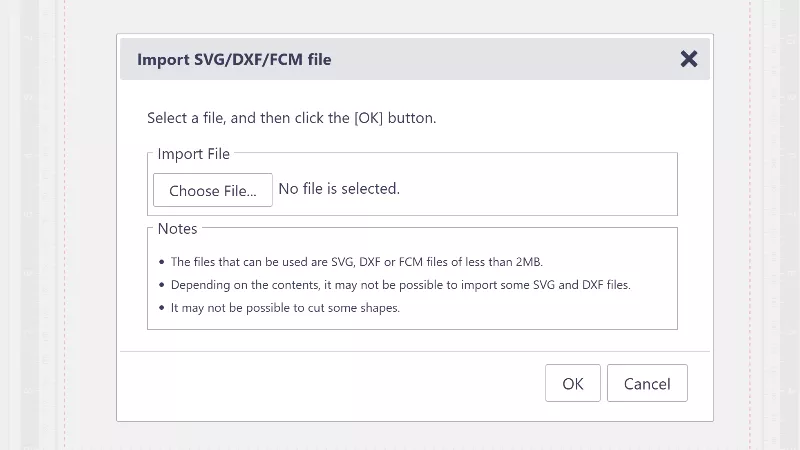Image resolution: width=800 pixels, height=450 pixels.
Task: Close the Import dialog with the X icon
Action: [x=688, y=59]
